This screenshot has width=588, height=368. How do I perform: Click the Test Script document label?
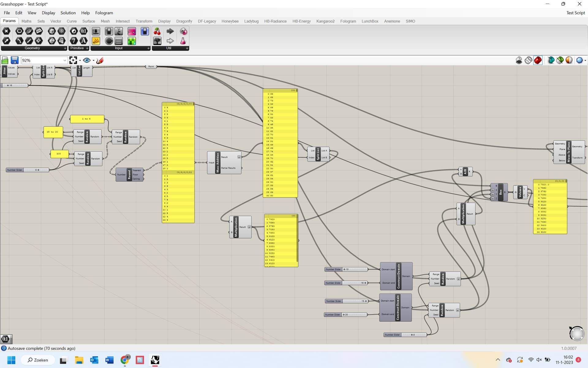click(575, 13)
